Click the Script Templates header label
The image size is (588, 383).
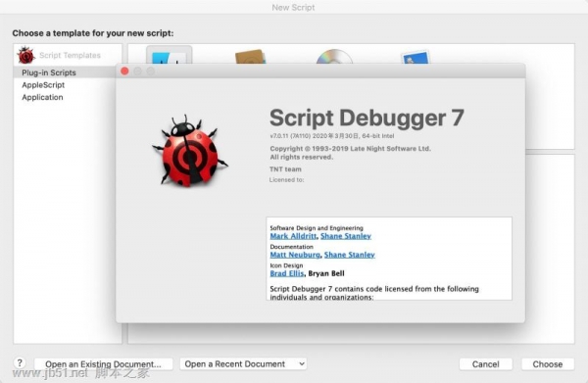pyautogui.click(x=71, y=56)
